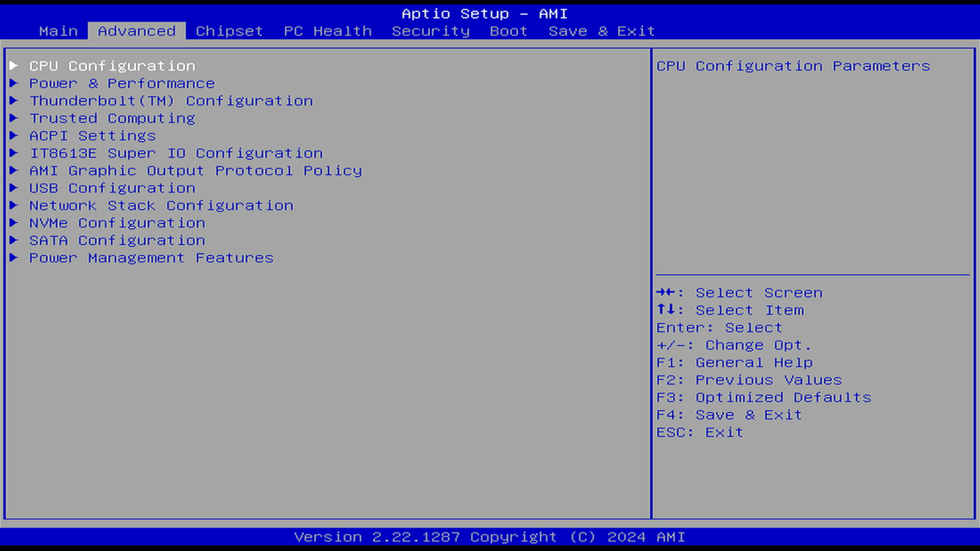The height and width of the screenshot is (551, 980).
Task: Click the ESC: Exit hint text
Action: [700, 433]
